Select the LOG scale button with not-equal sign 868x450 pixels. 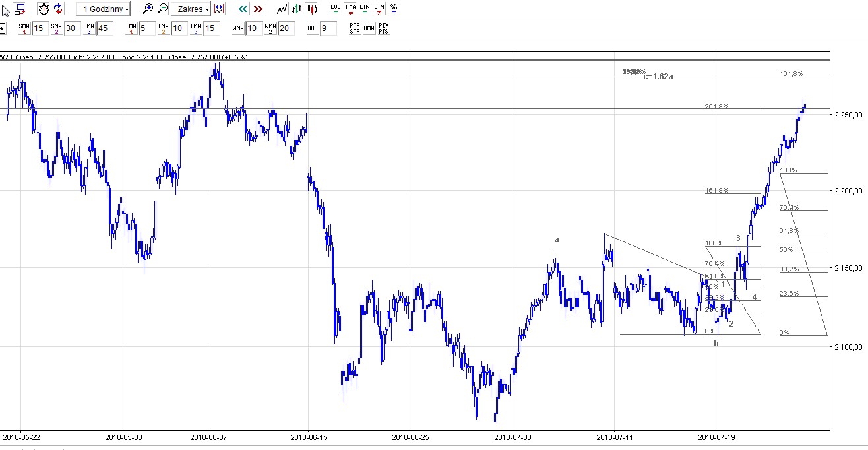[350, 9]
